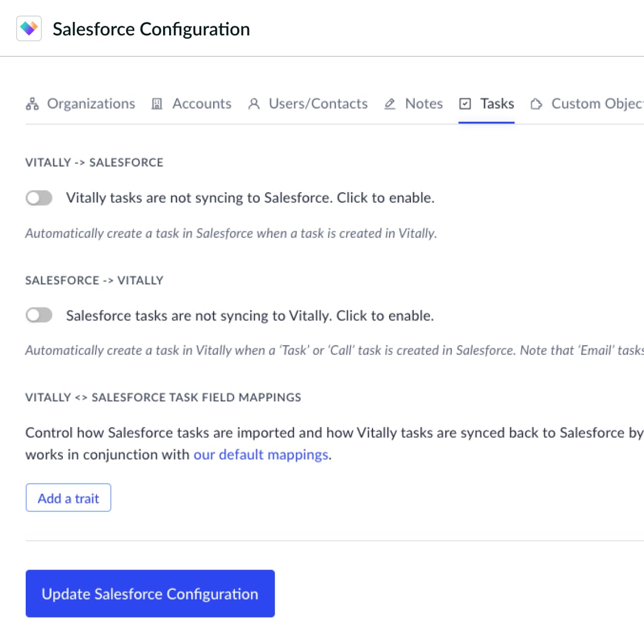The width and height of the screenshot is (644, 644).
Task: Click the 'Automatically create a task in Vitally' note
Action: click(x=334, y=350)
